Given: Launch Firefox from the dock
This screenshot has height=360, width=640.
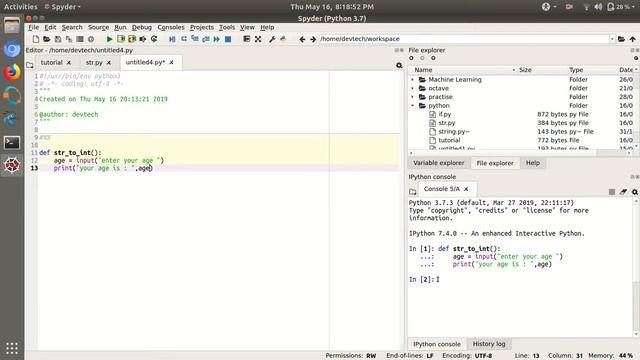Looking at the screenshot, I should pos(12,72).
